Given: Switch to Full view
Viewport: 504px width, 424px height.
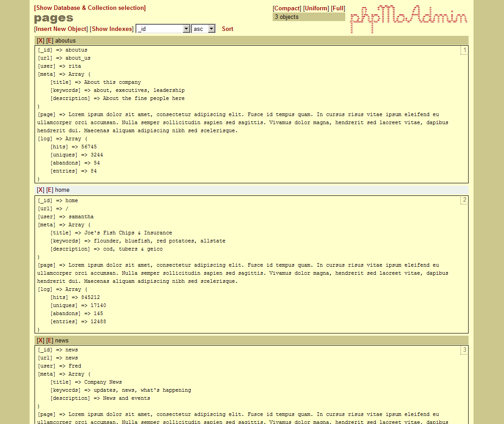Looking at the screenshot, I should click(338, 9).
